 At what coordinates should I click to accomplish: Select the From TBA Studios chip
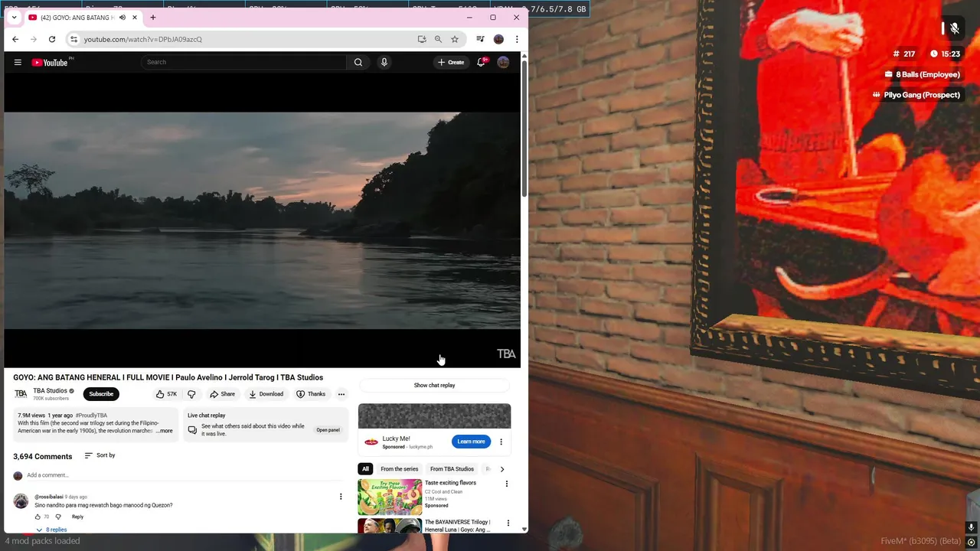click(x=452, y=469)
